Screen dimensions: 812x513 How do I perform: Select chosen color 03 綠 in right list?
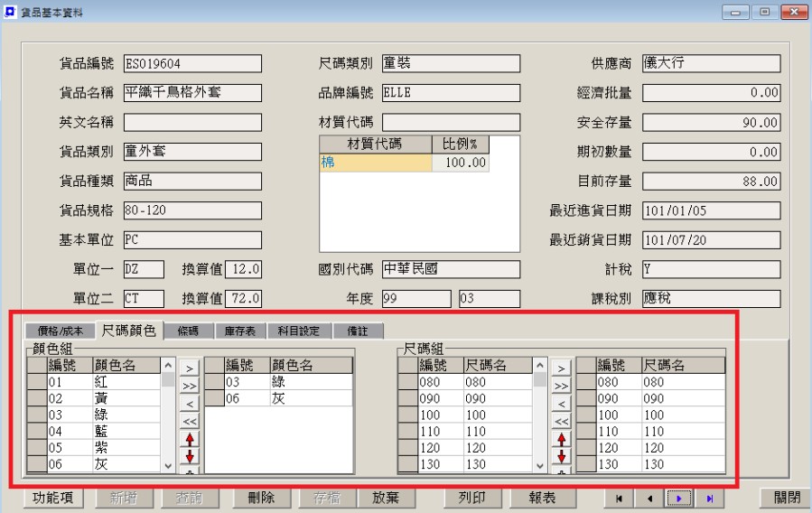[x=288, y=382]
